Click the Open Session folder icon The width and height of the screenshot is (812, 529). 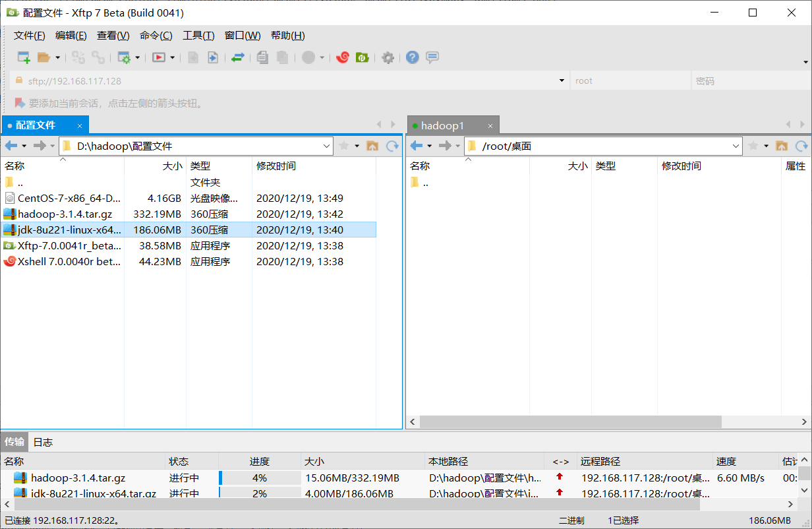[43, 57]
